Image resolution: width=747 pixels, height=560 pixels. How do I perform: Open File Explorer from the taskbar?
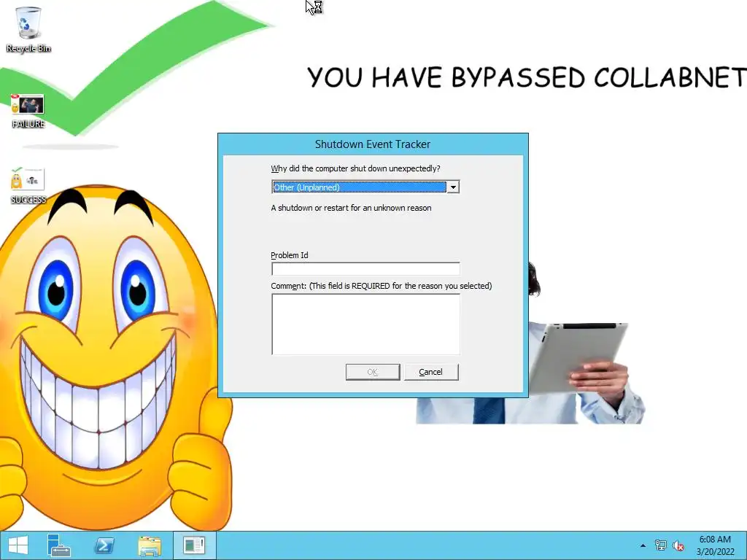[150, 545]
